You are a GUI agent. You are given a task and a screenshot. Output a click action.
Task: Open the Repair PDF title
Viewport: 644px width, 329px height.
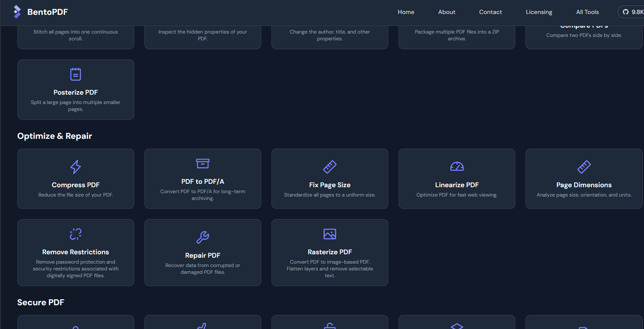click(203, 255)
